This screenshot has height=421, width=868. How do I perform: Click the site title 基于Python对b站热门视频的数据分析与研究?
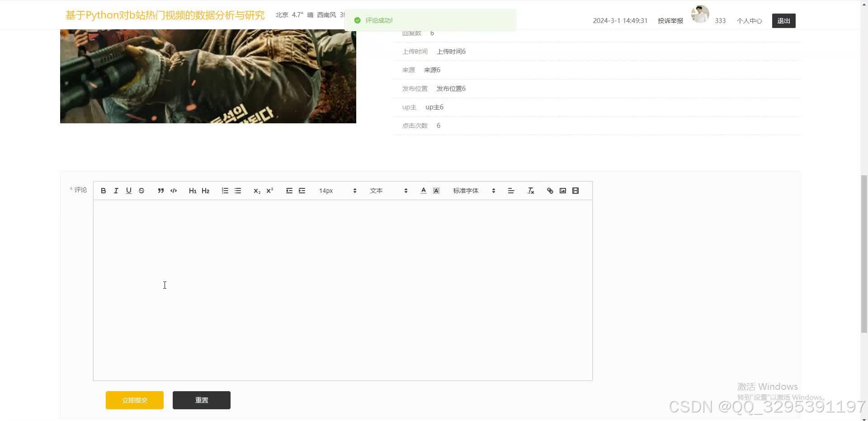point(165,15)
